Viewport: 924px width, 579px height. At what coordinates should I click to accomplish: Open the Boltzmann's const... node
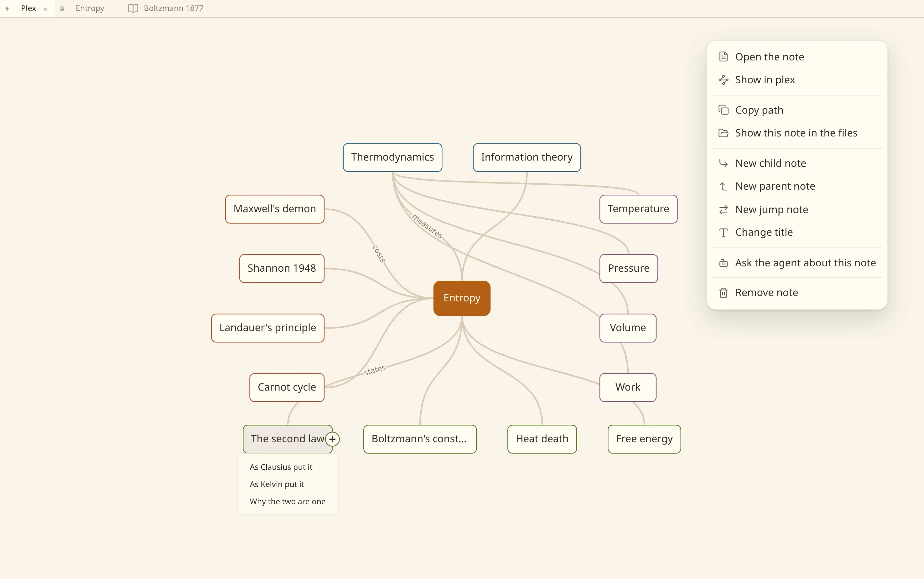420,439
